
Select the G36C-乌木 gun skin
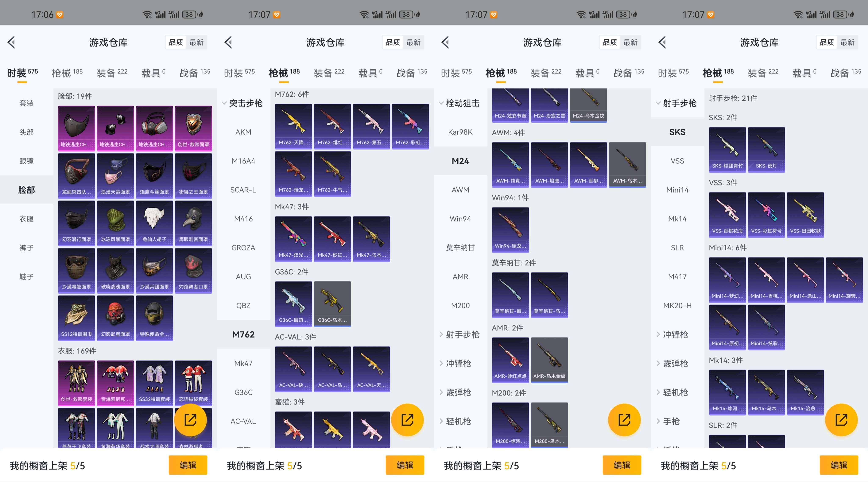tap(332, 304)
